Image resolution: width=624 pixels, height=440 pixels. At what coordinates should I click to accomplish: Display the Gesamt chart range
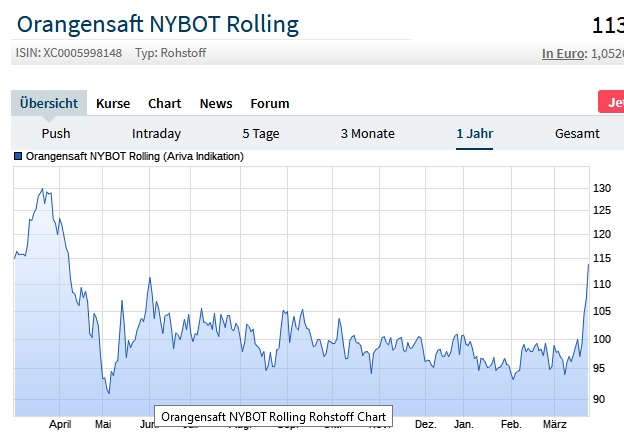[x=577, y=133]
